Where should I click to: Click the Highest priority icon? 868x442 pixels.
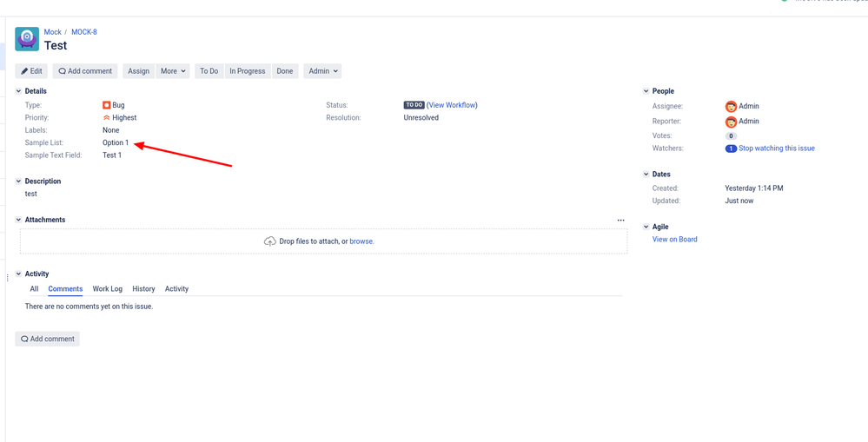106,118
